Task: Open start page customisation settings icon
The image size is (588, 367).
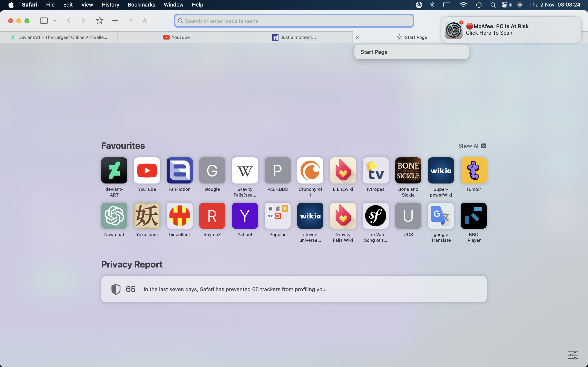Action: (x=573, y=355)
